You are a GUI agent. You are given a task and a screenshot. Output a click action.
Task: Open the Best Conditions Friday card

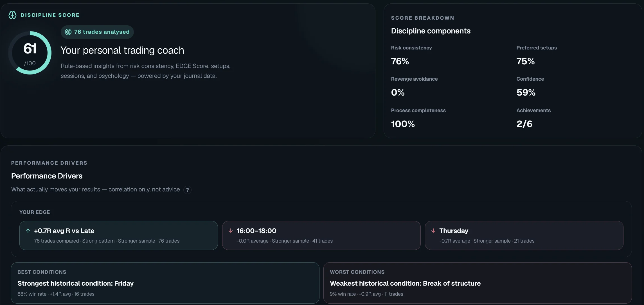[x=165, y=283]
